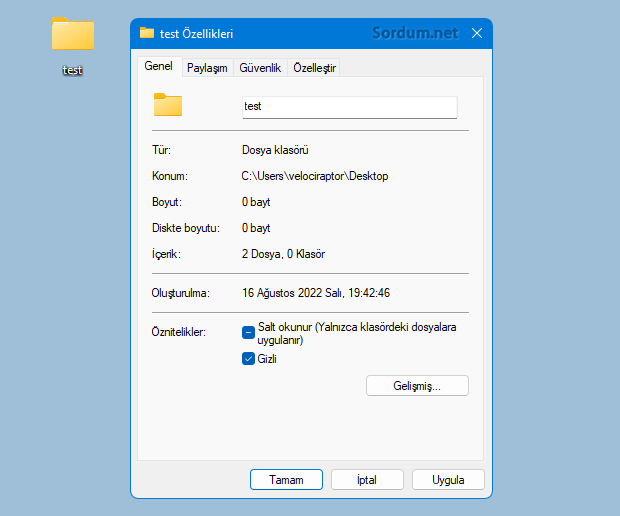Click the Konum path C:\Users\velociraptor\Desktop
The width and height of the screenshot is (620, 516).
click(314, 176)
